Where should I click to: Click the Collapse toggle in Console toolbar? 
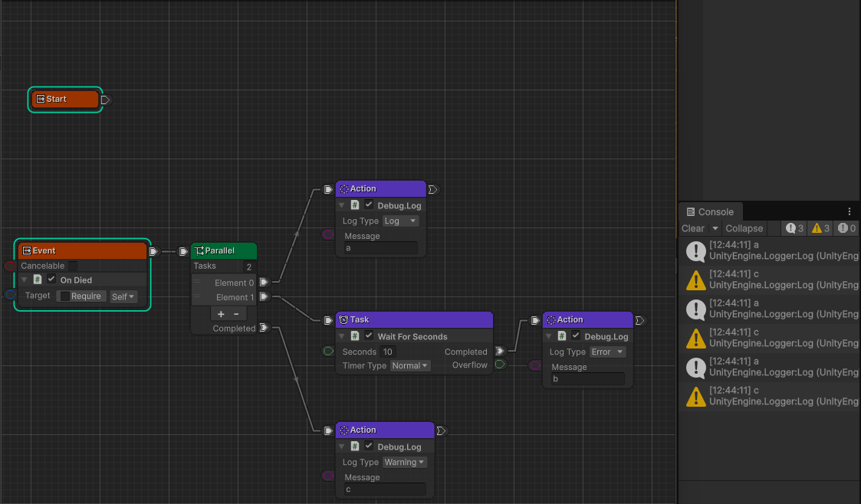(x=744, y=228)
